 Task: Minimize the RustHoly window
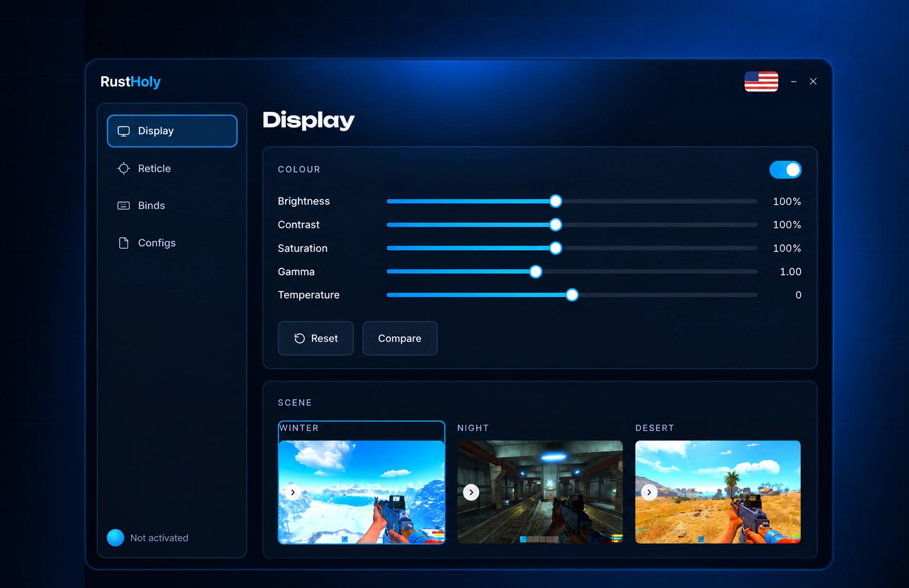click(x=794, y=82)
